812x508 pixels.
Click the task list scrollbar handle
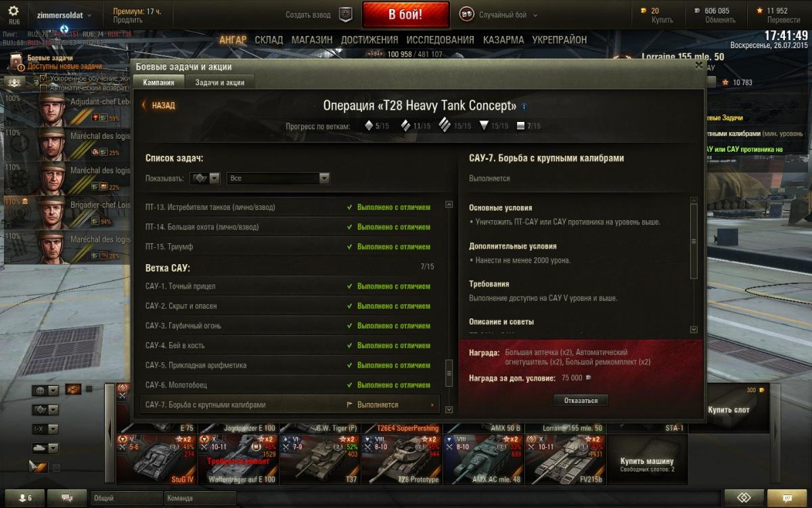(448, 373)
